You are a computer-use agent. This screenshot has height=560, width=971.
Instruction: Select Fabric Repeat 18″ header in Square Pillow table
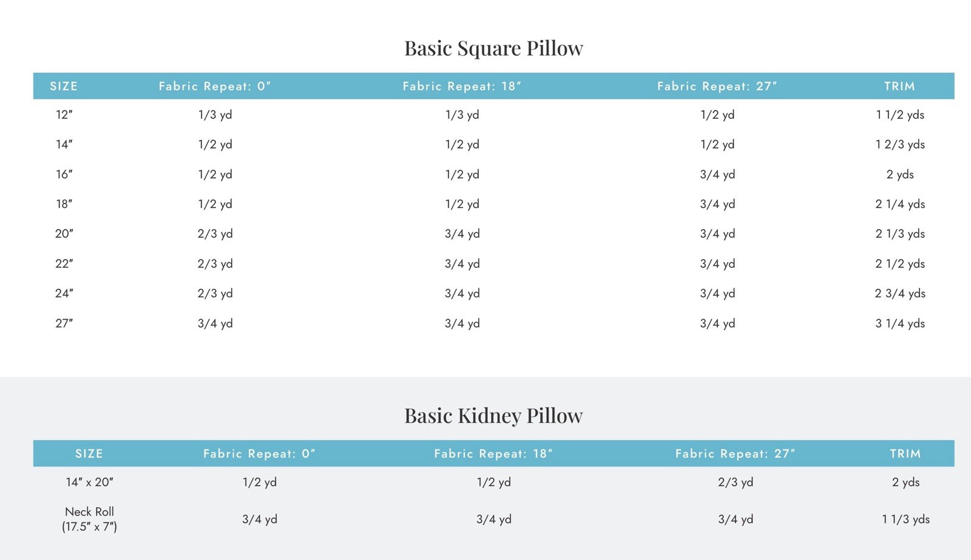[462, 86]
